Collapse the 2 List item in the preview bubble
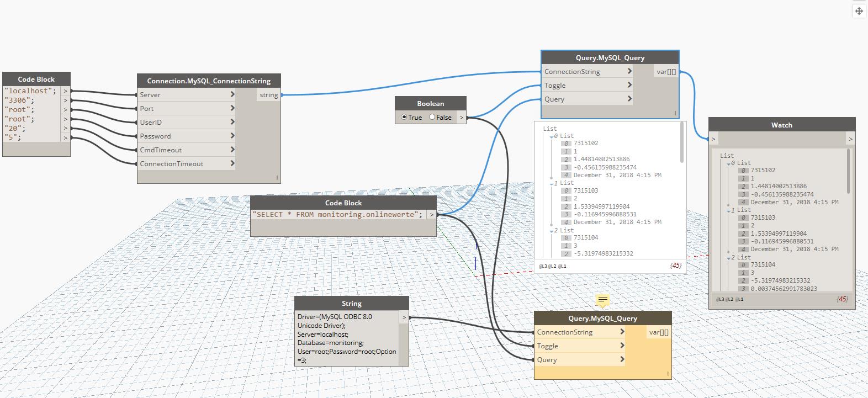This screenshot has width=868, height=398. pyautogui.click(x=552, y=231)
